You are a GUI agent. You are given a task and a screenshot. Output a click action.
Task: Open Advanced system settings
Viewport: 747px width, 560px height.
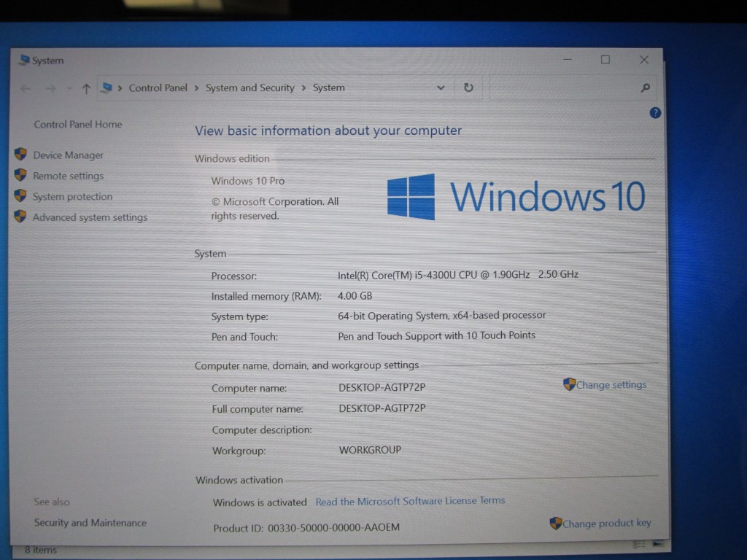[x=90, y=217]
